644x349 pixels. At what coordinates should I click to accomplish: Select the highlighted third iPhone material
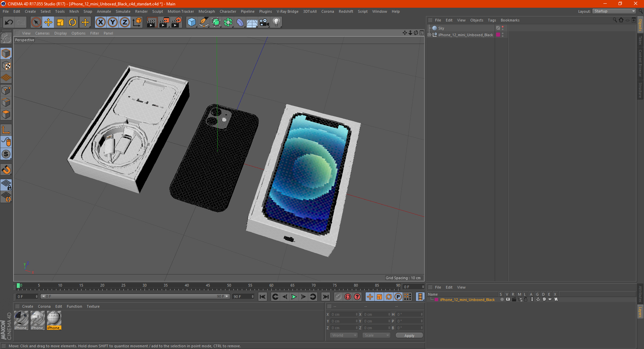coord(54,320)
